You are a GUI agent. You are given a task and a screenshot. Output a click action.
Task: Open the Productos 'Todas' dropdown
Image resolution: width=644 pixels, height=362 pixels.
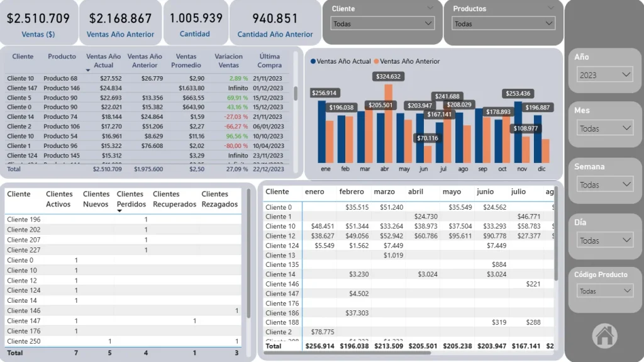503,23
